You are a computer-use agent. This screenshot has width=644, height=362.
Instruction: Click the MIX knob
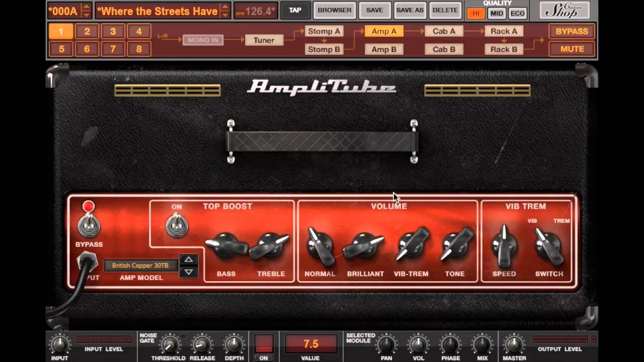481,345
